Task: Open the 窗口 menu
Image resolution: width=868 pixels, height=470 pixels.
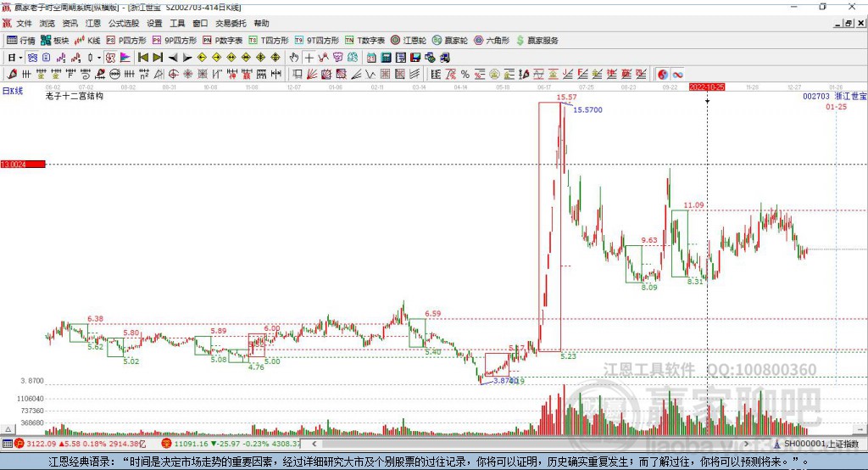Action: coord(200,23)
